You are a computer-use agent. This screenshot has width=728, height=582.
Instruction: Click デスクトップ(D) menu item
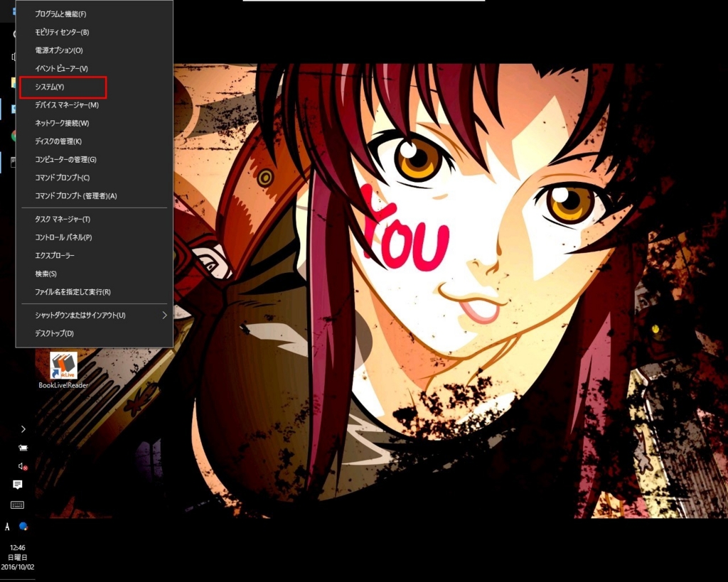pos(95,333)
